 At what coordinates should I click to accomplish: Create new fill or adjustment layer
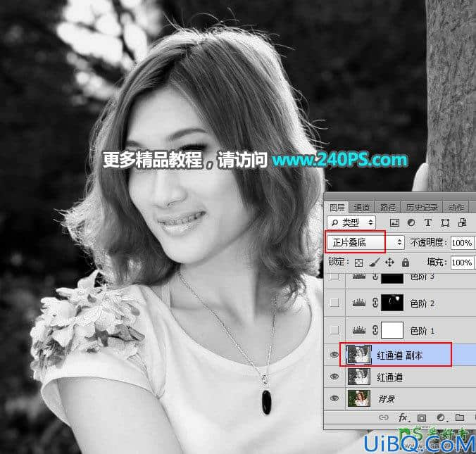[441, 418]
